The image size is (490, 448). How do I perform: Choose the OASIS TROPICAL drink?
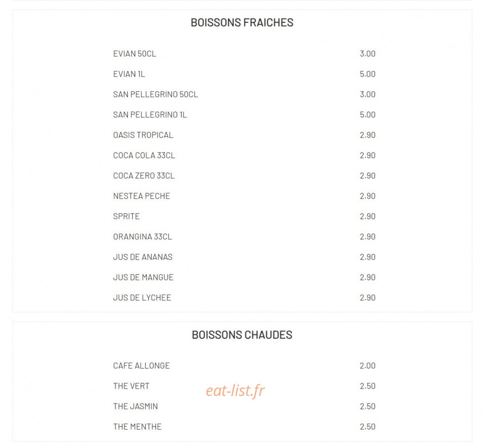[143, 135]
